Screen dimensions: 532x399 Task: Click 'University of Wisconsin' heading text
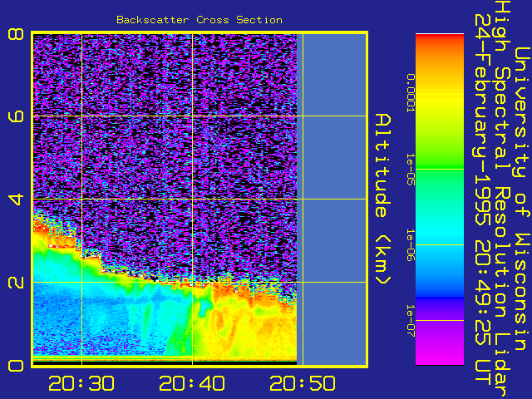[522, 199]
